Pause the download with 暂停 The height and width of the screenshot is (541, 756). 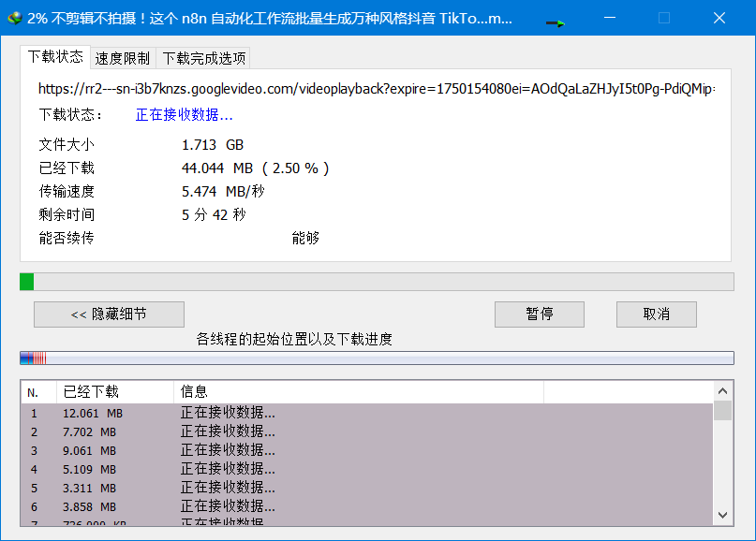(539, 314)
